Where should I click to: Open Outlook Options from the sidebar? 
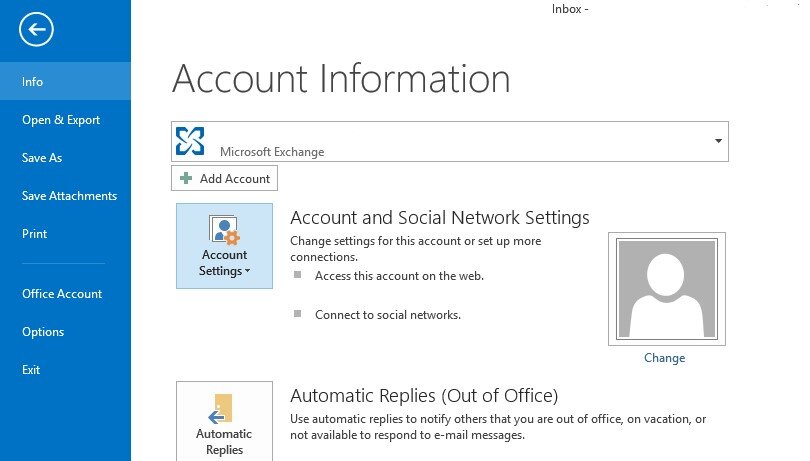pos(43,332)
